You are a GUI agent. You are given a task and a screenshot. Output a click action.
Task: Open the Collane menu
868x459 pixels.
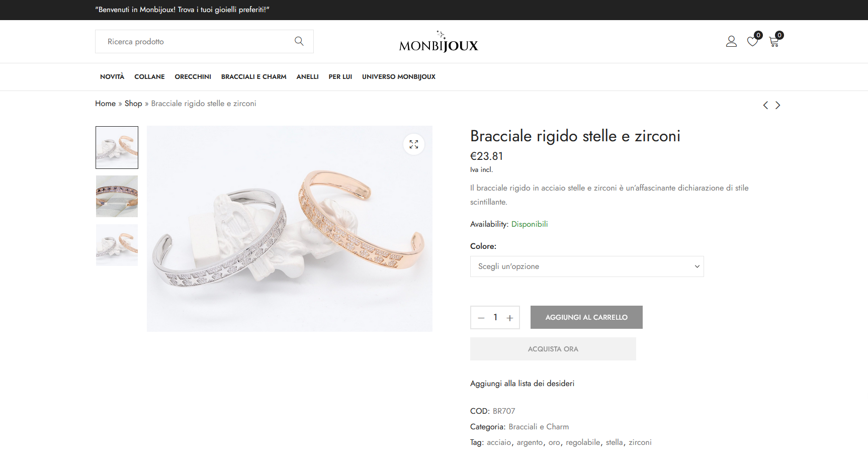(x=149, y=77)
